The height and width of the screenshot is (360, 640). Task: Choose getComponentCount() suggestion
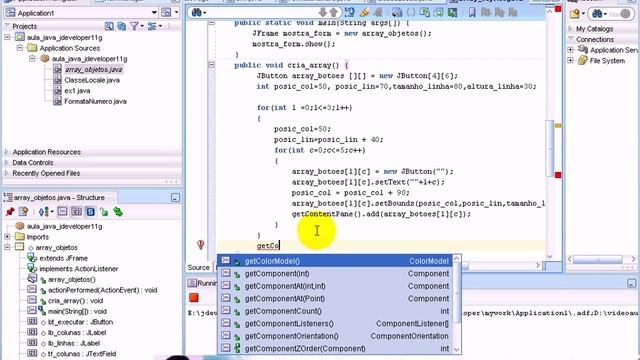335,311
